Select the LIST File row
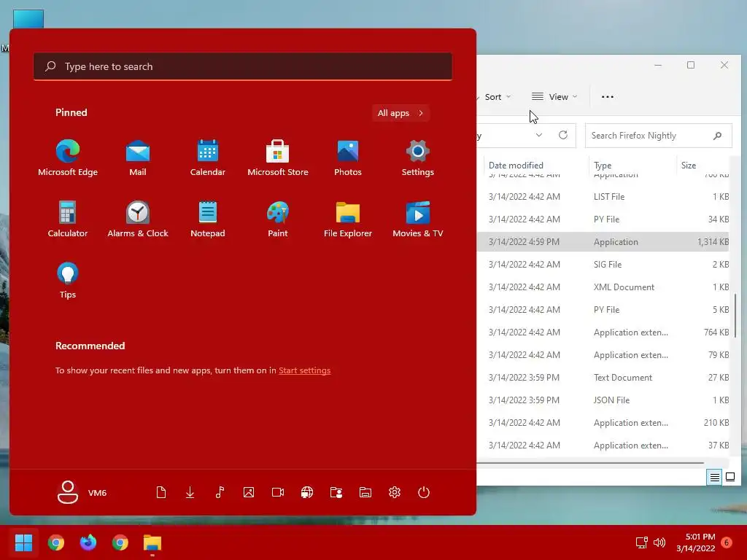The image size is (747, 560). coord(603,197)
